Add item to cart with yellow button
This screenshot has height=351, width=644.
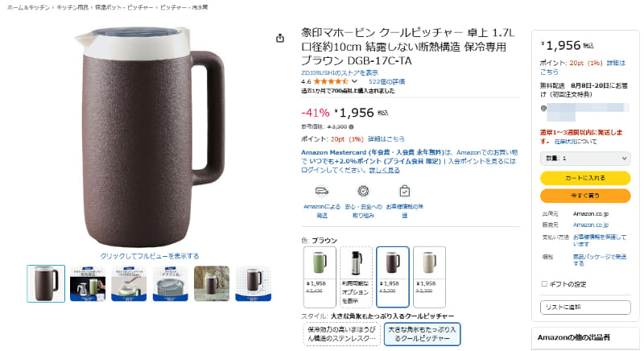click(585, 178)
